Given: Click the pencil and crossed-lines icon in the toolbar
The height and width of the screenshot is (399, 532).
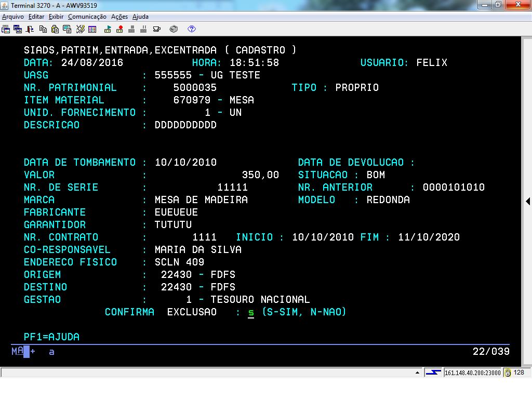Looking at the screenshot, I should [x=80, y=29].
